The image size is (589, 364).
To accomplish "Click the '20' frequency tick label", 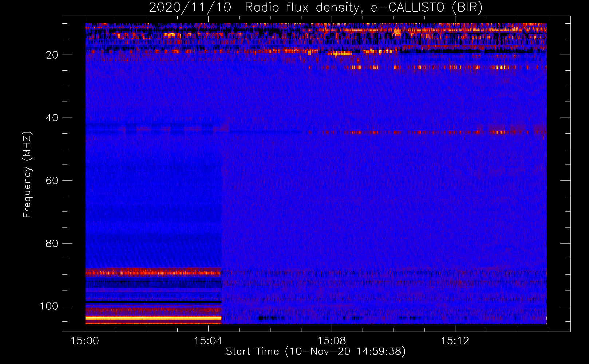I will click(52, 55).
